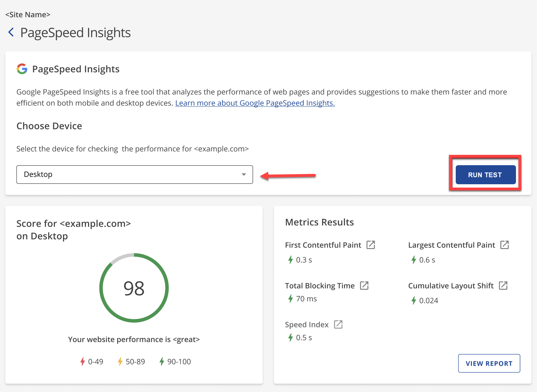Click the PageSpeed Insights page title
The image size is (537, 392).
click(x=75, y=32)
